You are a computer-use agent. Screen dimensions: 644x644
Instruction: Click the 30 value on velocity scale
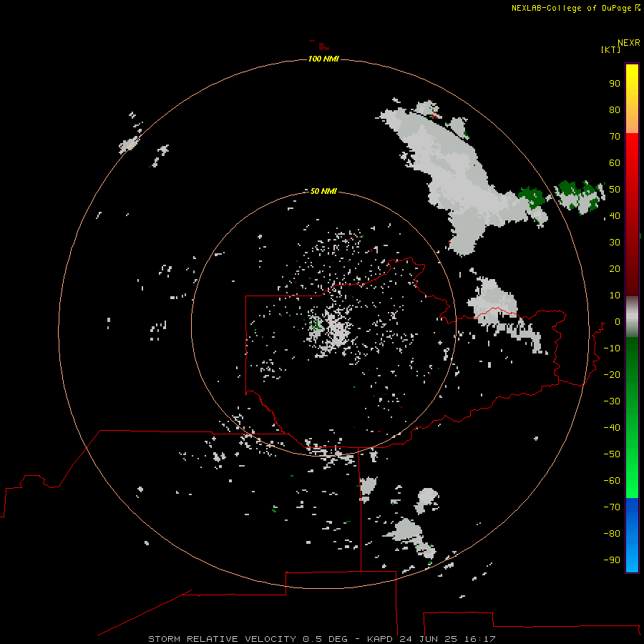pyautogui.click(x=615, y=243)
